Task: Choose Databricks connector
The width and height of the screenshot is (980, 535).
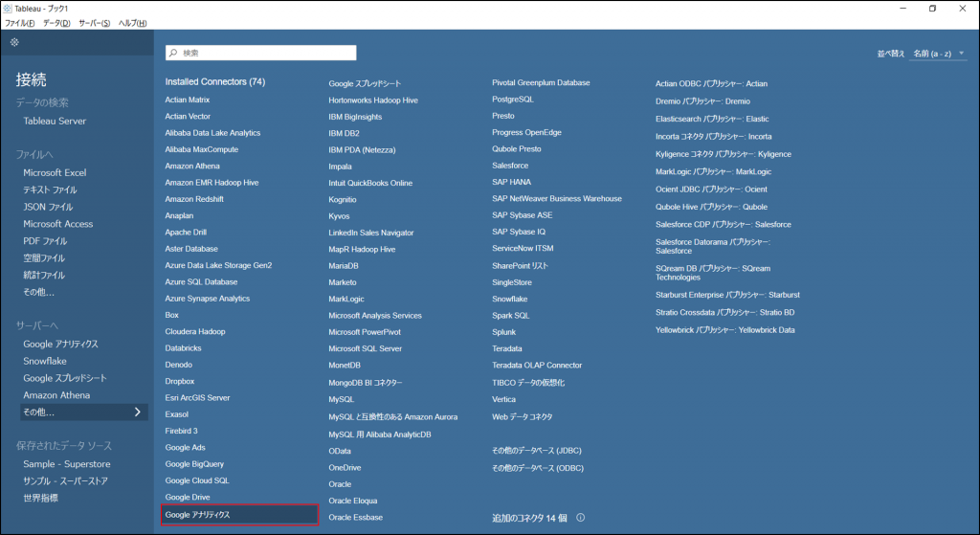Action: coord(183,348)
